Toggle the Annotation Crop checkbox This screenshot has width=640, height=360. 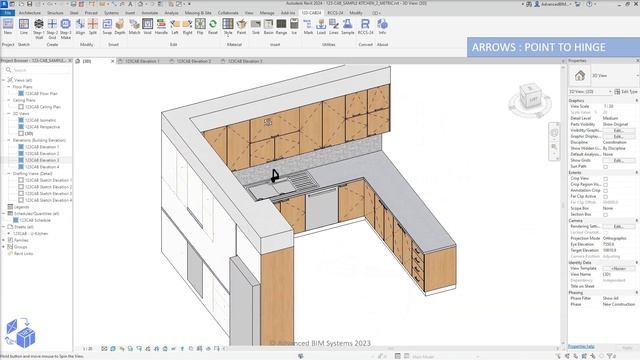click(605, 191)
